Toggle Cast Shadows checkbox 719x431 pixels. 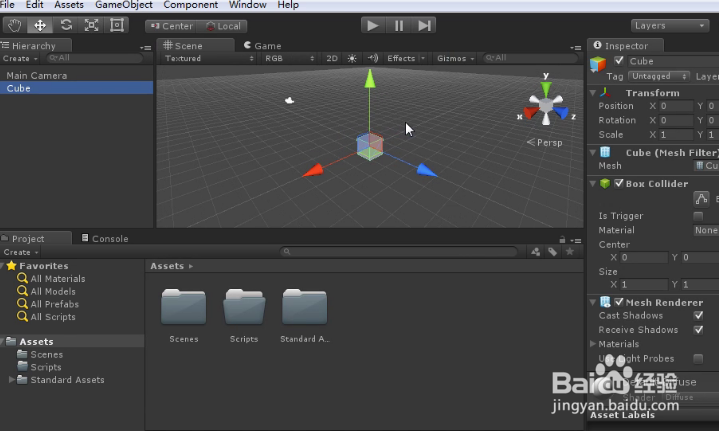pyautogui.click(x=698, y=315)
